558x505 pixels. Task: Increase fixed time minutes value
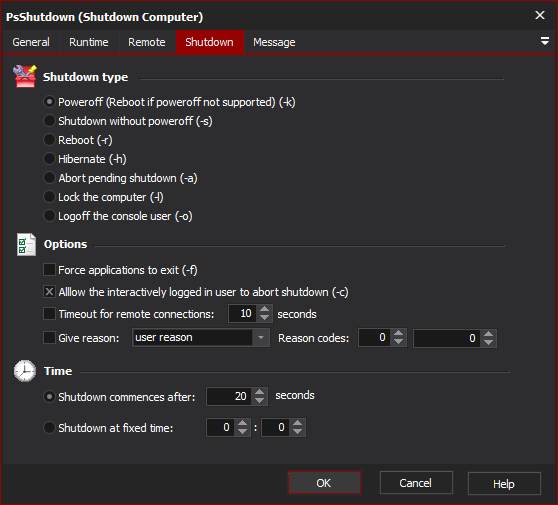298,423
